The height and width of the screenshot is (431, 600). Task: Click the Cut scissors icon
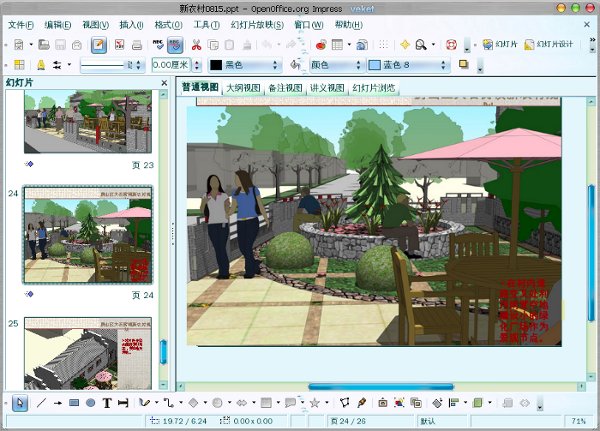click(196, 45)
